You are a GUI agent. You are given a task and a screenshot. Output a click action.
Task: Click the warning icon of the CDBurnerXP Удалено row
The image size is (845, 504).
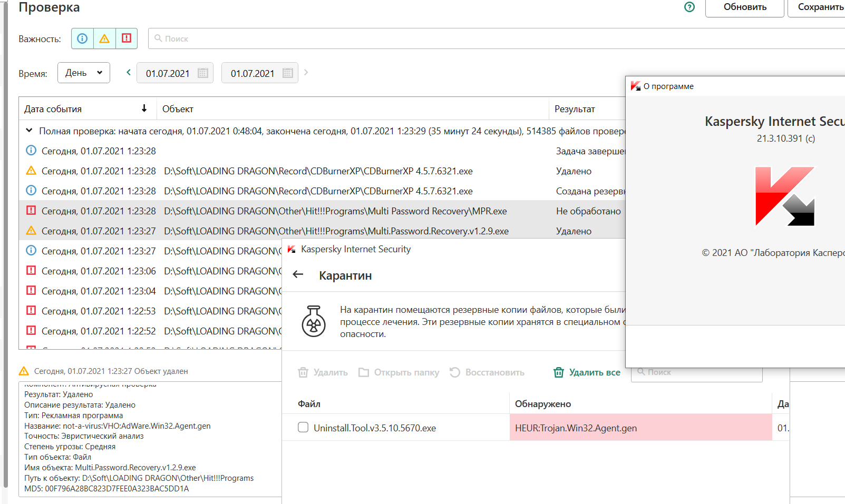[31, 171]
